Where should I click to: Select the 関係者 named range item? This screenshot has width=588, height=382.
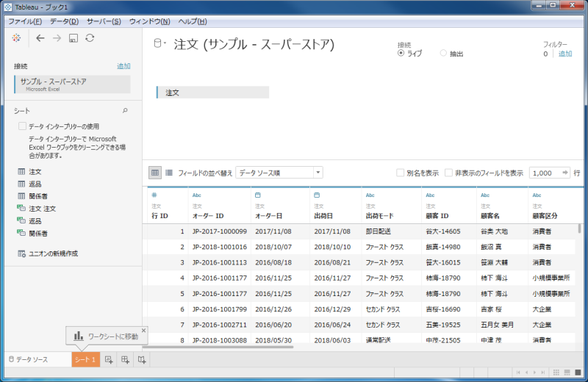(38, 233)
